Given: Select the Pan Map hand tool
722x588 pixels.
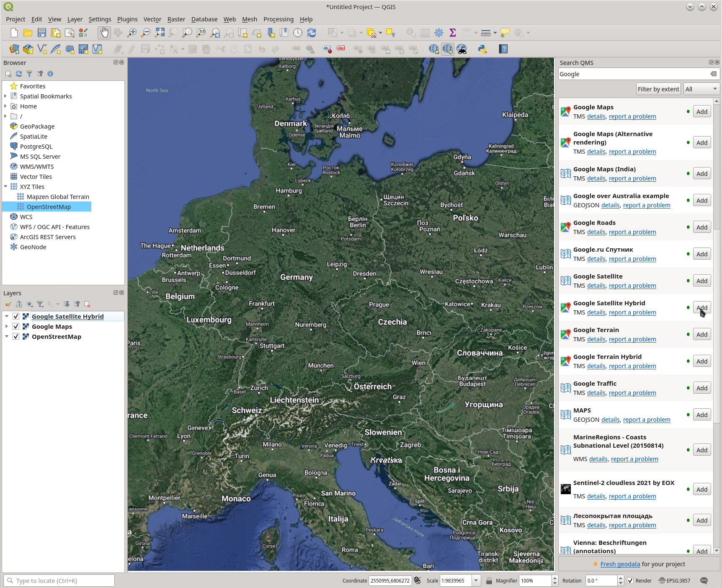Looking at the screenshot, I should click(x=104, y=33).
